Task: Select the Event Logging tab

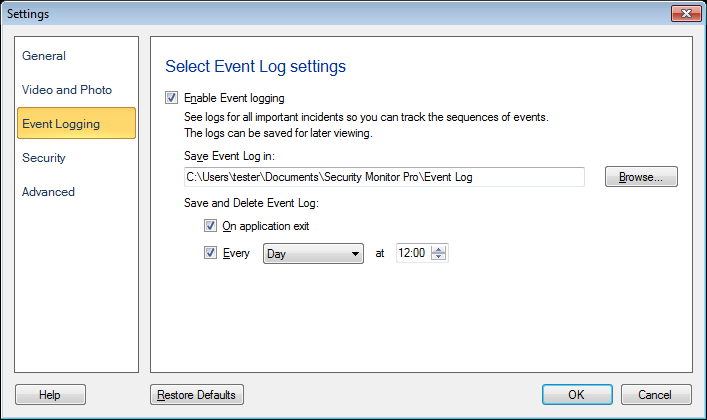Action: point(61,124)
